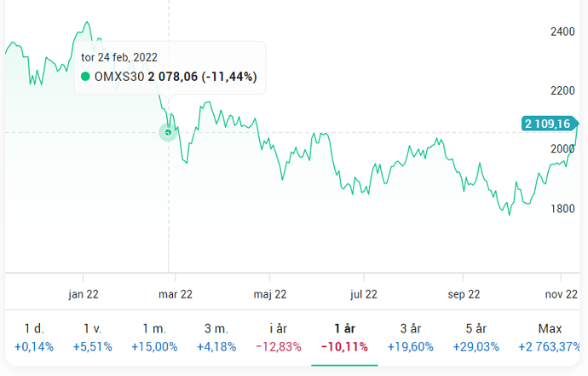The image size is (588, 376).
Task: Click the maj 22 axis label
Action: coord(269,294)
